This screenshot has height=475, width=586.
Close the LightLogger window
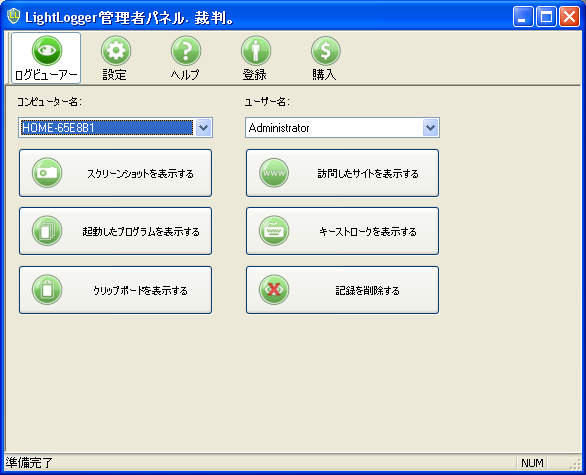coord(569,17)
